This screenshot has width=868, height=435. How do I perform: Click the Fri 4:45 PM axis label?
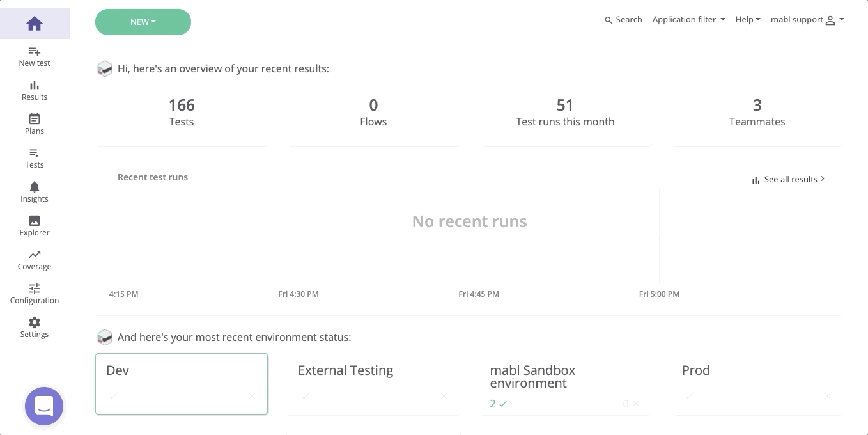[x=479, y=294]
